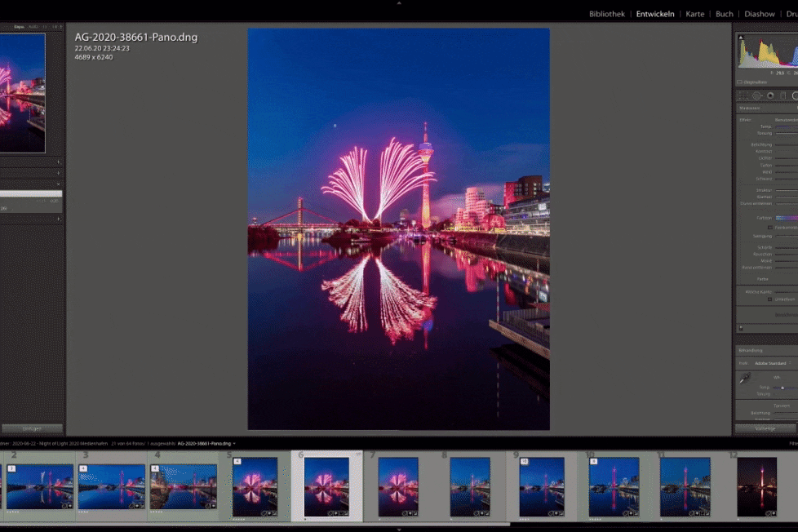Select filmstrip thumbnail number 11
Image resolution: width=798 pixels, height=532 pixels.
coord(685,486)
